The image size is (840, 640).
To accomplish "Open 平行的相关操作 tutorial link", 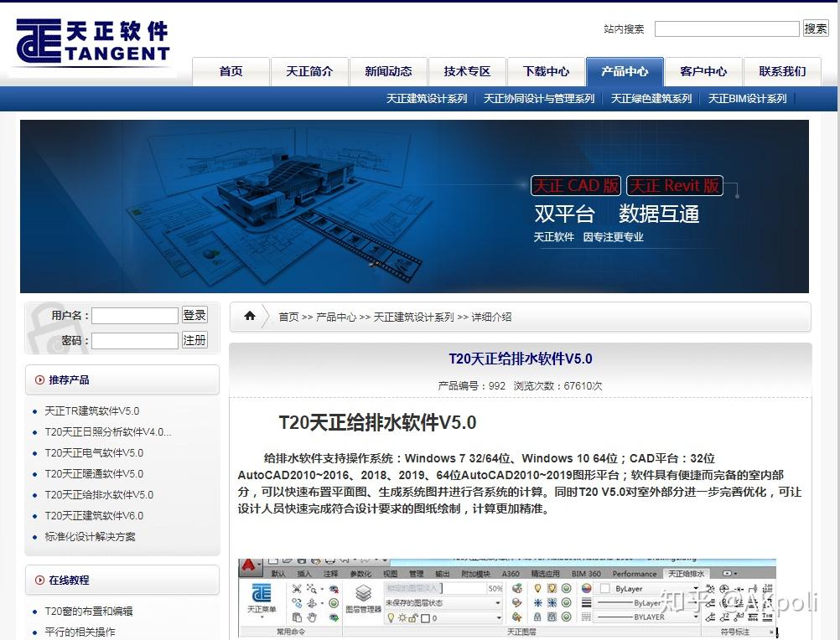I will (x=80, y=632).
